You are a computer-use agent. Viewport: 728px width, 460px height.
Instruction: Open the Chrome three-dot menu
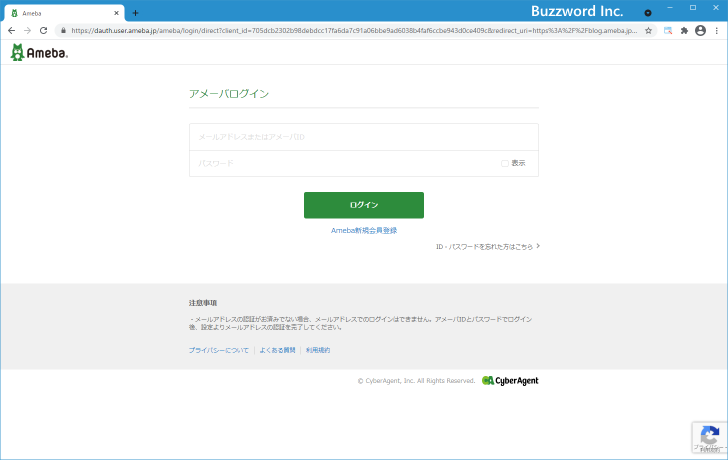pyautogui.click(x=717, y=31)
